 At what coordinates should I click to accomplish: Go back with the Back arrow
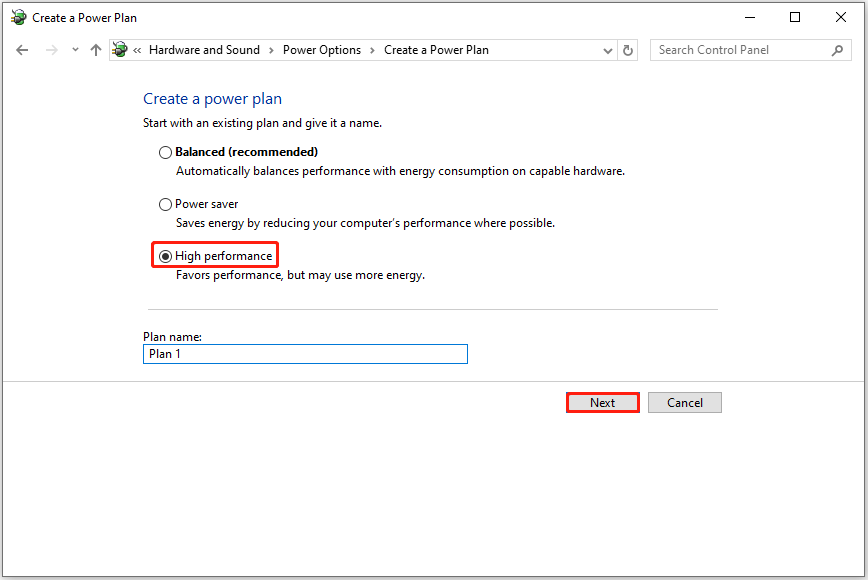pyautogui.click(x=22, y=50)
